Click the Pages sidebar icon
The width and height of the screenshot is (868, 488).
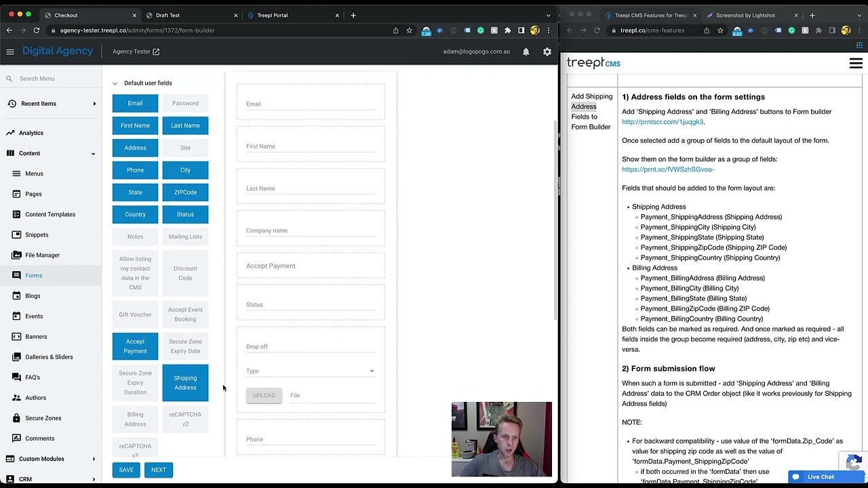point(16,194)
